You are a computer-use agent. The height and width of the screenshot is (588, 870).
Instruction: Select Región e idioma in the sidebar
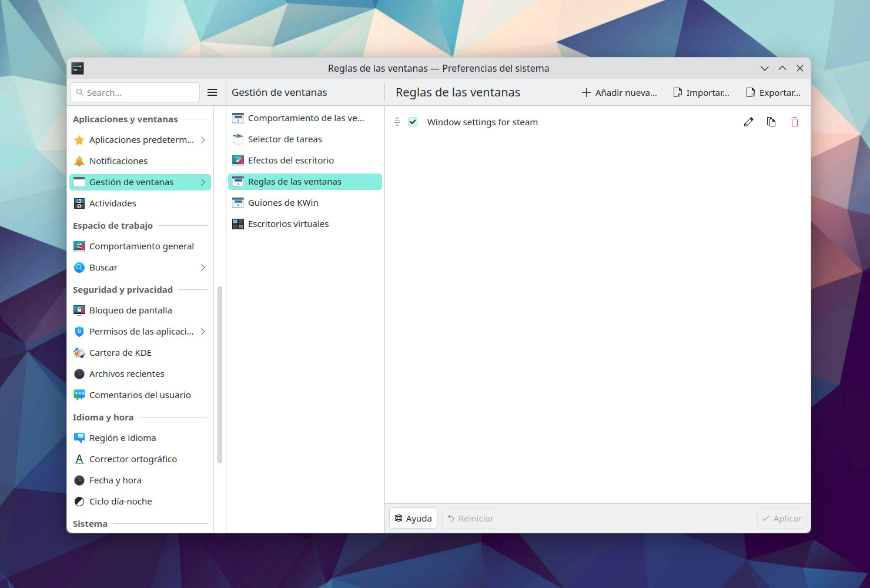click(140, 438)
